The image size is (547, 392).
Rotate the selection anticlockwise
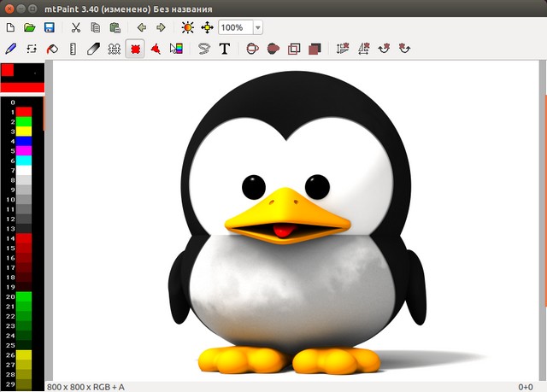click(x=404, y=49)
